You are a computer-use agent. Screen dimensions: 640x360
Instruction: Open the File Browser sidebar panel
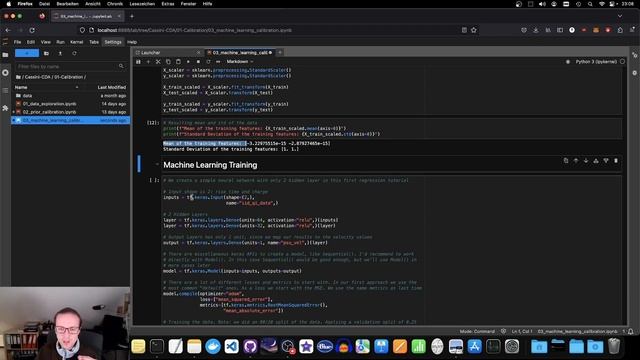(5, 55)
